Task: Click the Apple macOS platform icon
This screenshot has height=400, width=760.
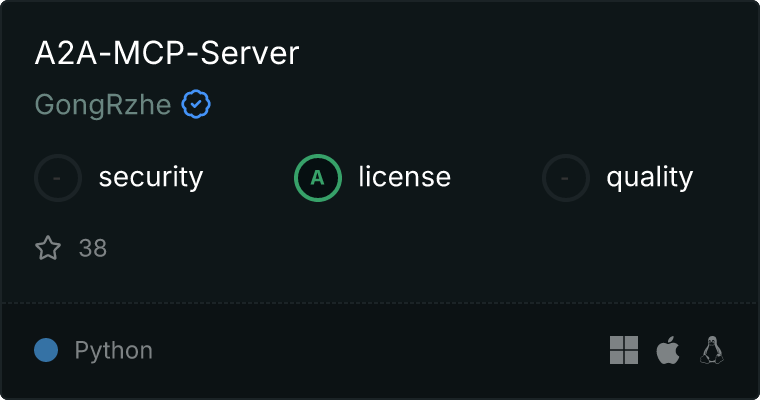Action: tap(668, 350)
